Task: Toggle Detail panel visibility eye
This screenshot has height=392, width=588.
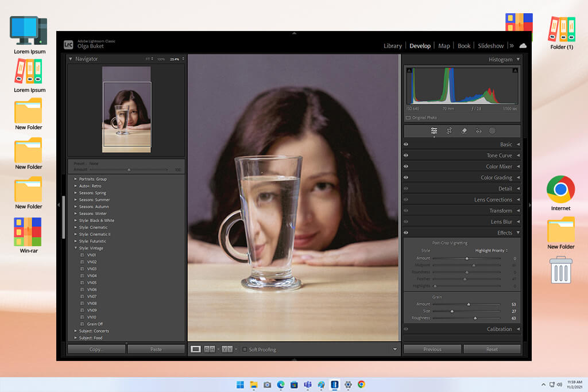Action: [406, 188]
